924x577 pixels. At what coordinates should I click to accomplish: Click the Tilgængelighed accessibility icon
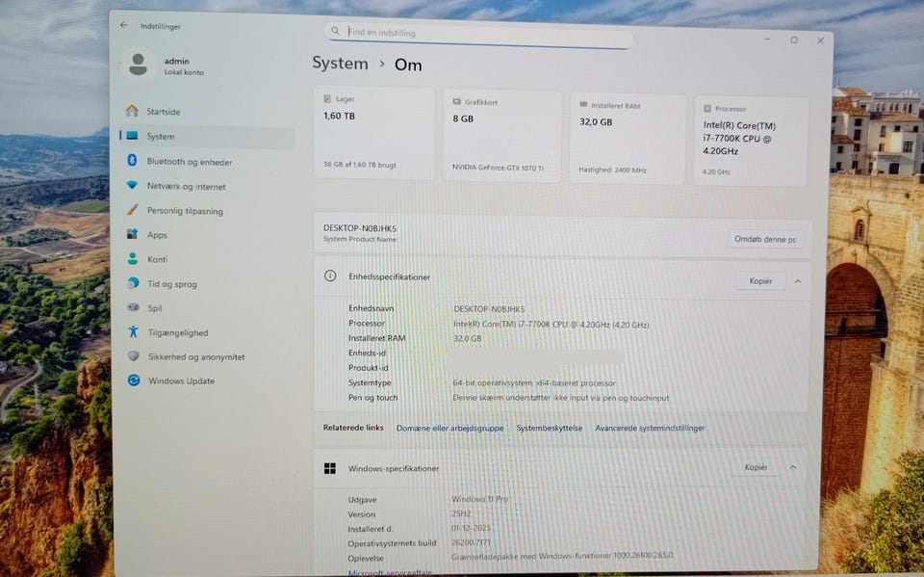coord(134,331)
